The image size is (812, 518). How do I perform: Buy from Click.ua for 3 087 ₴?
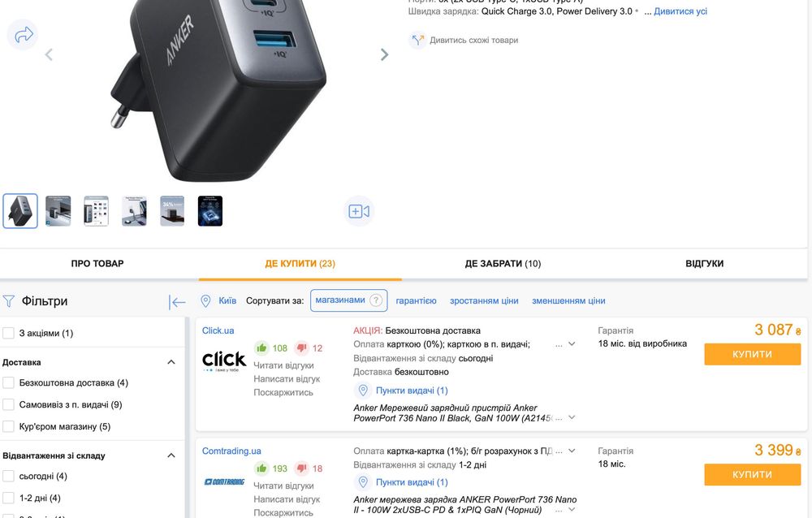[753, 354]
